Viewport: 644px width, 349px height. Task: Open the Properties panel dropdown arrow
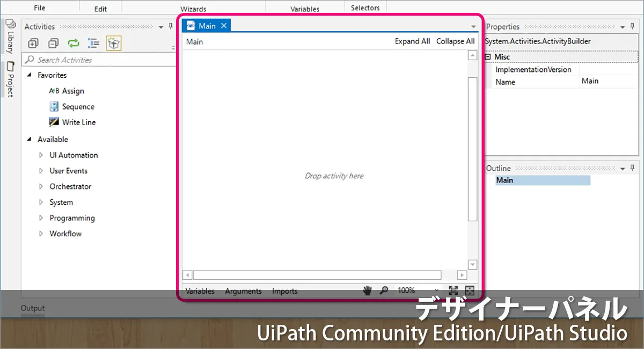[x=623, y=27]
